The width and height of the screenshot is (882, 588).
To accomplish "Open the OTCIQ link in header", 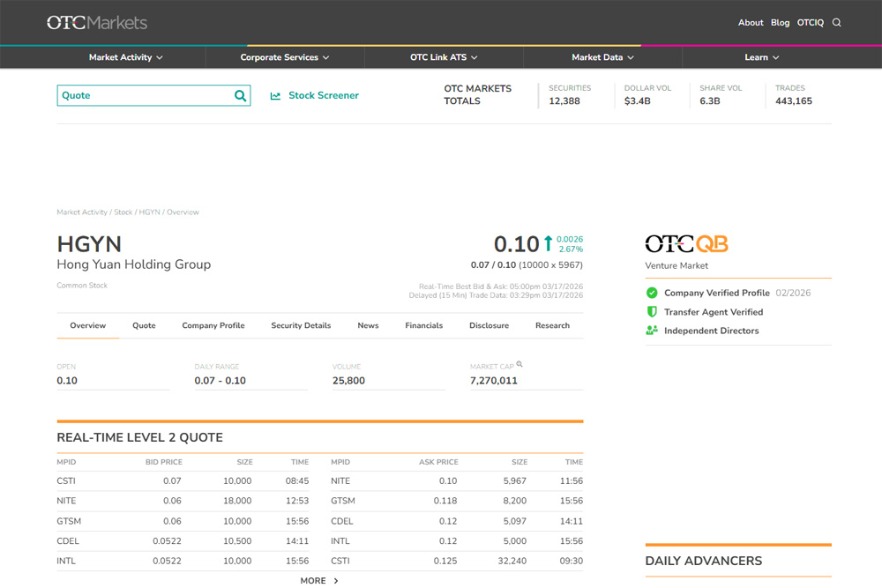I will click(x=810, y=23).
